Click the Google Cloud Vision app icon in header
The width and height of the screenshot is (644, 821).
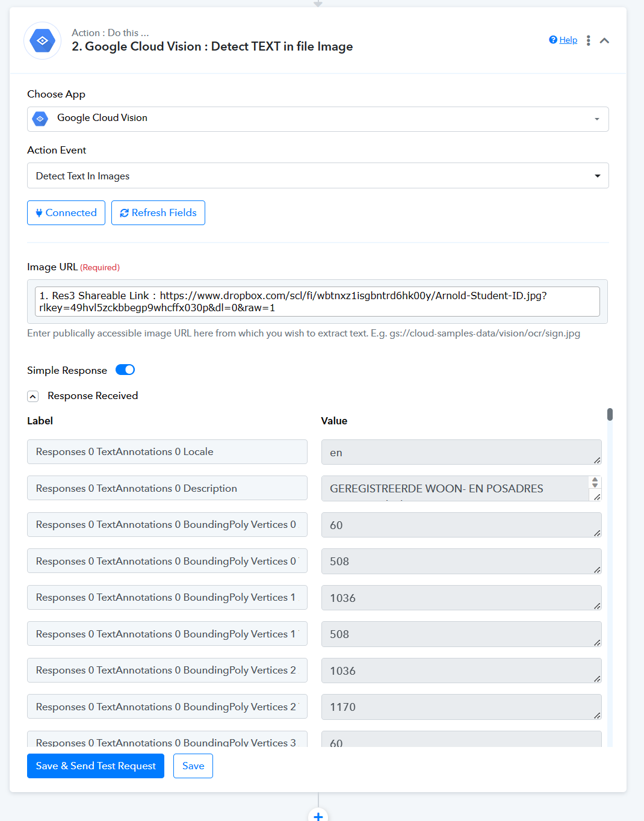point(43,41)
